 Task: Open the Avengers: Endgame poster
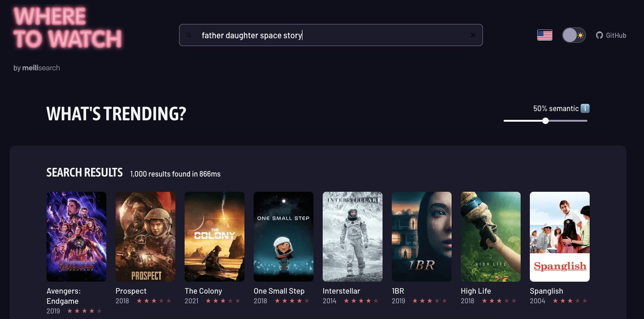click(76, 236)
